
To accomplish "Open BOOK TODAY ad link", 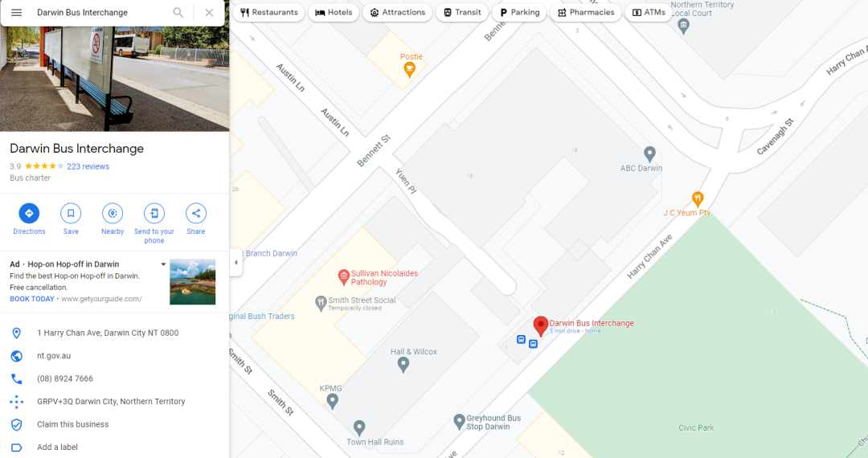I will click(32, 299).
